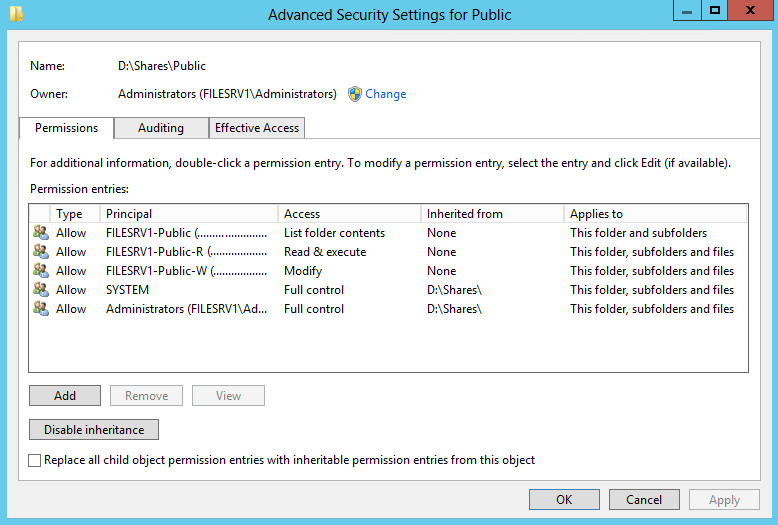Click the group icon for SYSTEM entry

41,290
